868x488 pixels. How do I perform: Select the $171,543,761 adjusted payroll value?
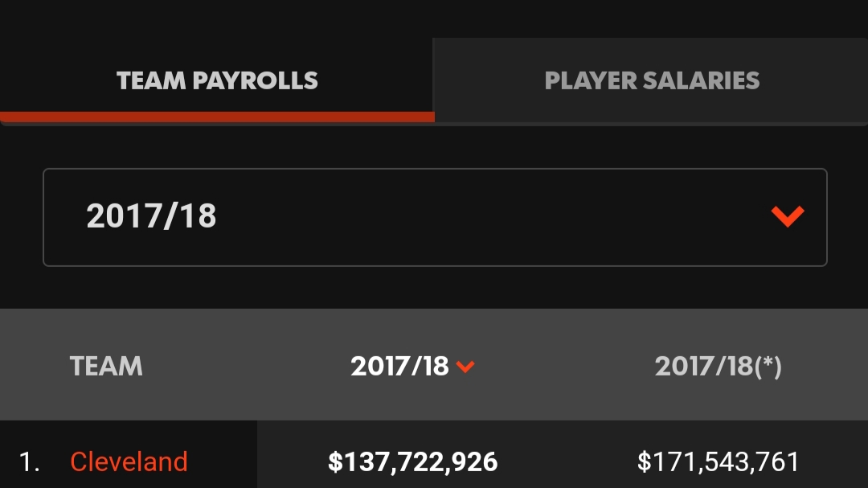(x=718, y=461)
